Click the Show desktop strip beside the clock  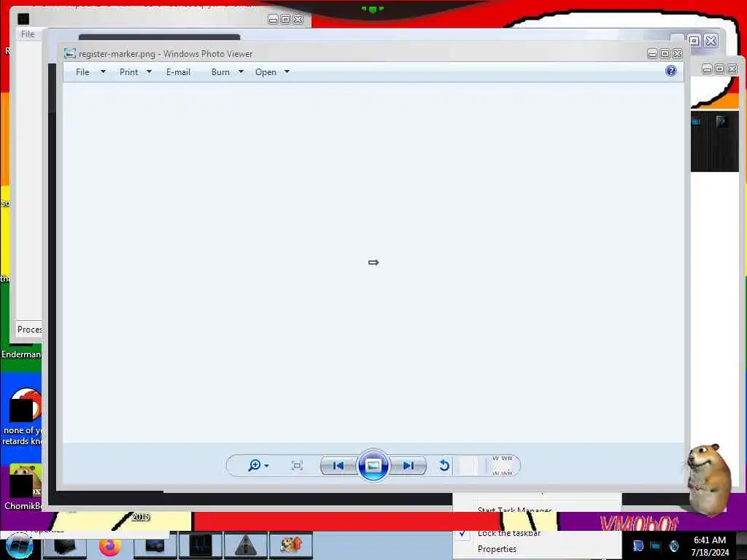pos(741,546)
